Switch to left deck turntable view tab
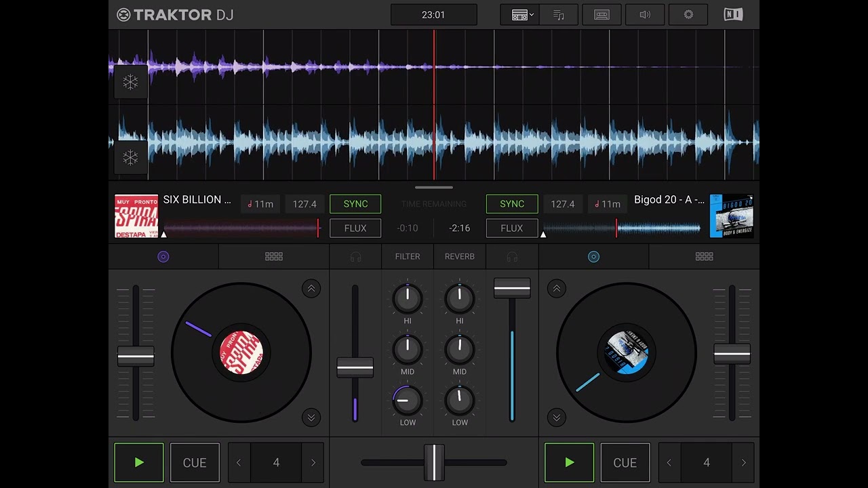 [163, 256]
